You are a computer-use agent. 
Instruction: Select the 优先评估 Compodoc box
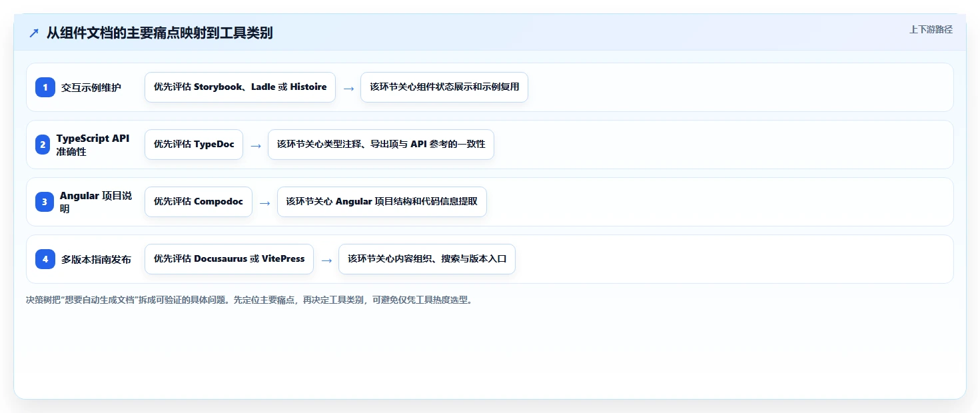click(199, 202)
